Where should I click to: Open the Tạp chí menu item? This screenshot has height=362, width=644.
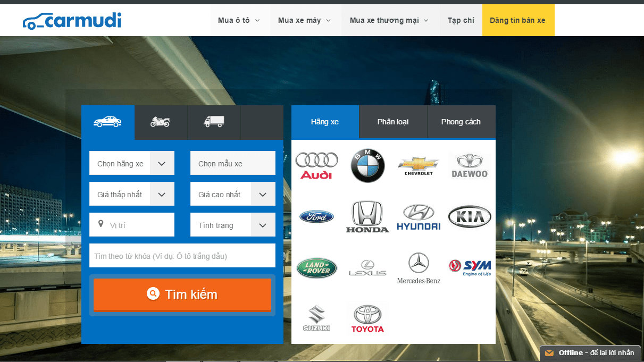(x=461, y=20)
